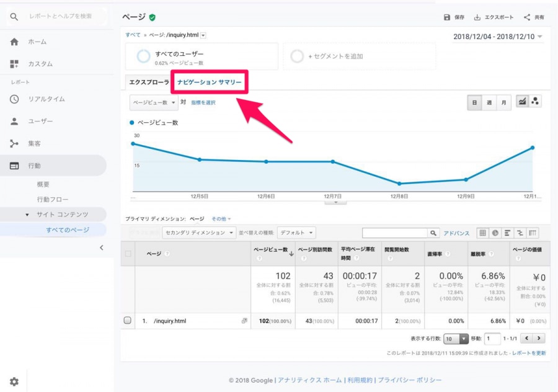
Task: Open すべてのページ in the sidebar
Action: pyautogui.click(x=68, y=230)
